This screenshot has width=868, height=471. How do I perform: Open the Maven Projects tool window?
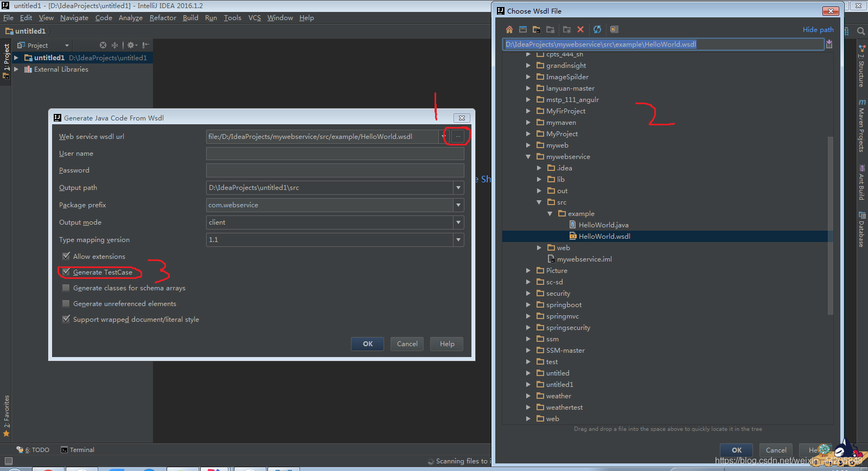coord(861,126)
